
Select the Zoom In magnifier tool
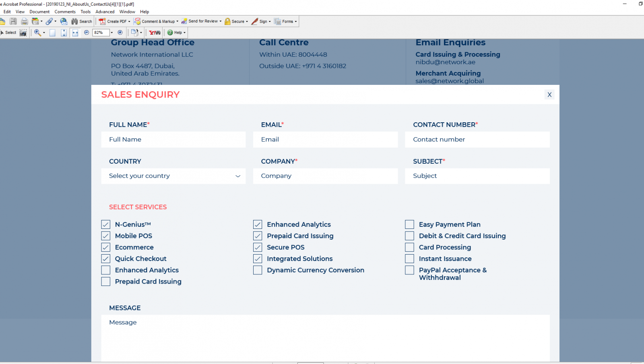click(37, 33)
